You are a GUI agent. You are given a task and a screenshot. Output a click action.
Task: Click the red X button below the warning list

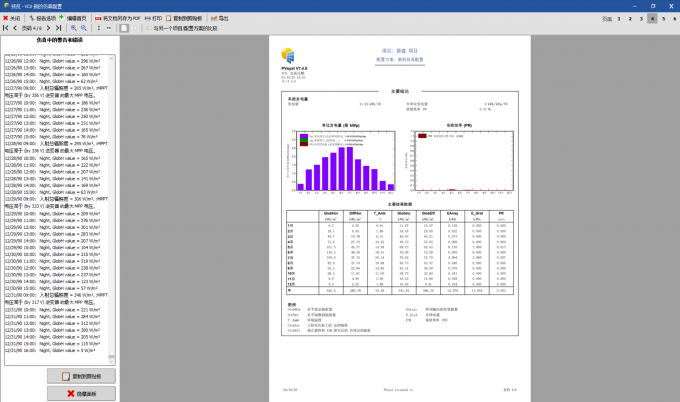tap(82, 393)
